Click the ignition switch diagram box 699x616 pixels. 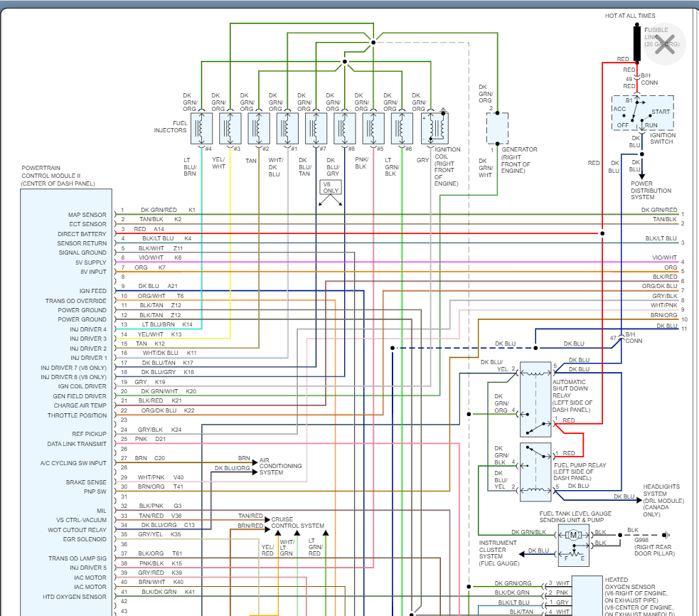coord(643,113)
